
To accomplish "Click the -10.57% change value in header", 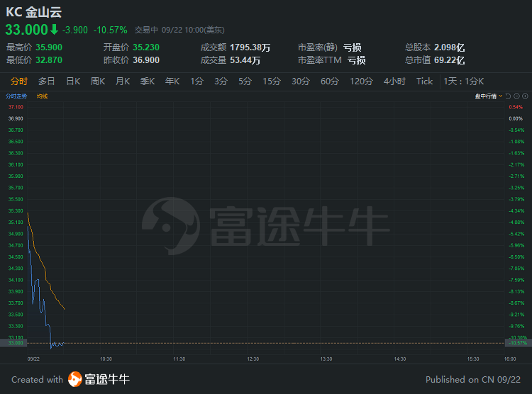I will coord(110,30).
